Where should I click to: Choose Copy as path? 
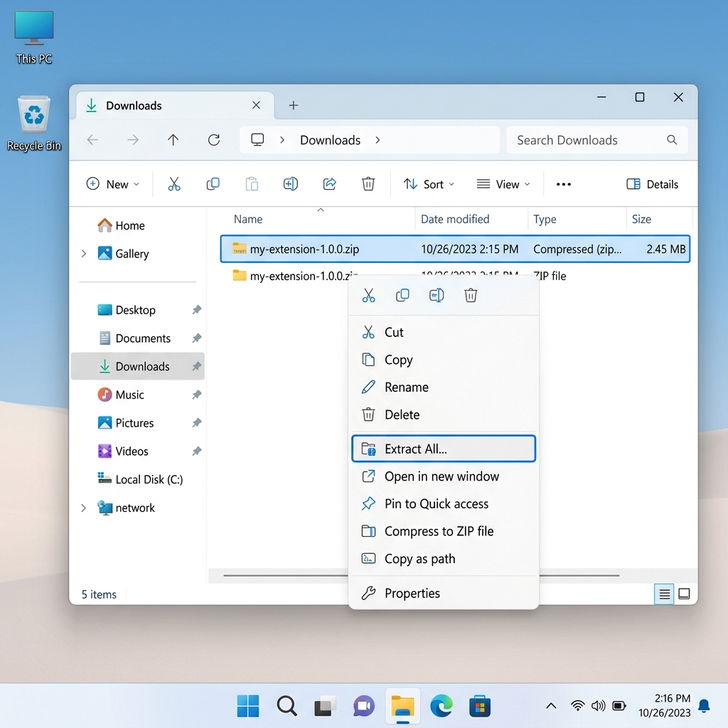(444, 559)
